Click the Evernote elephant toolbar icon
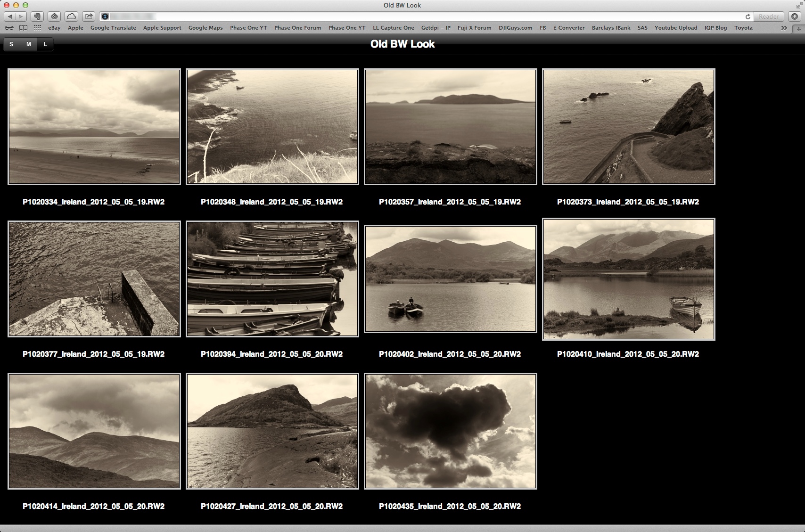Image resolution: width=805 pixels, height=532 pixels. [37, 16]
